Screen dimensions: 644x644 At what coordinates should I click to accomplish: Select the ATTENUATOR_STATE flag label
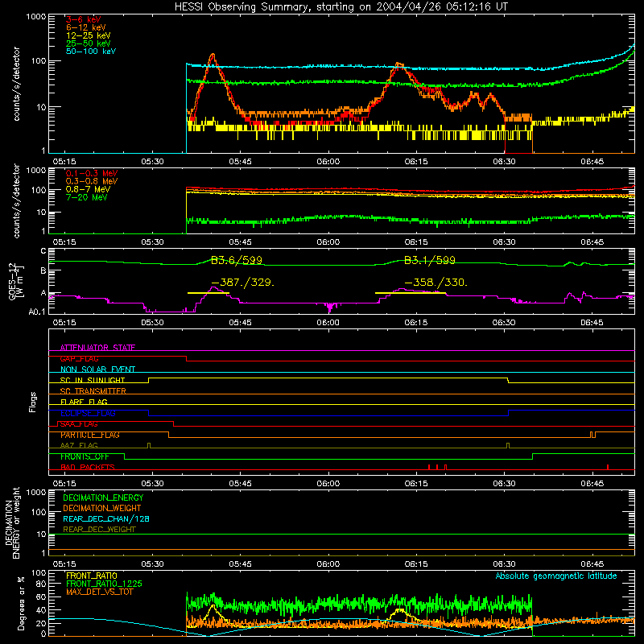click(x=97, y=348)
